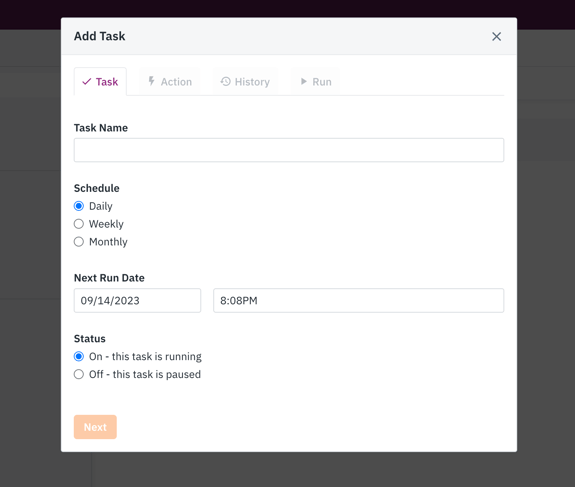Image resolution: width=575 pixels, height=487 pixels.
Task: Select the Weekly schedule option
Action: pyautogui.click(x=79, y=224)
